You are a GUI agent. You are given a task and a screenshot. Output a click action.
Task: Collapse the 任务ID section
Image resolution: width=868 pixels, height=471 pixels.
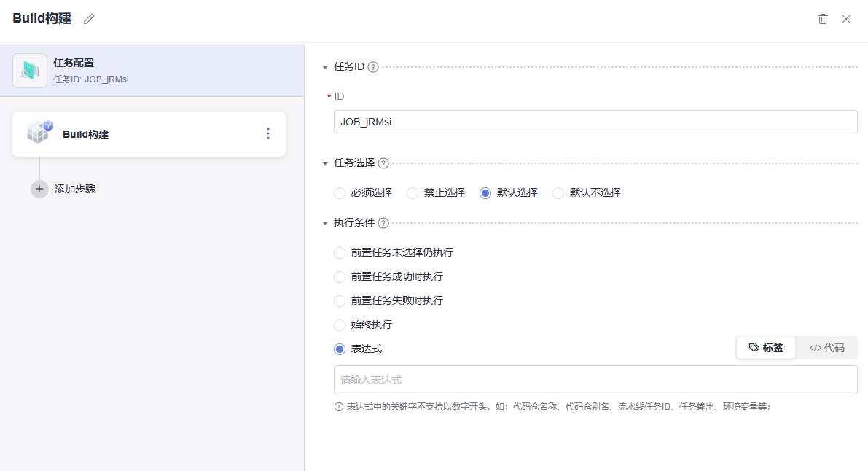(325, 67)
